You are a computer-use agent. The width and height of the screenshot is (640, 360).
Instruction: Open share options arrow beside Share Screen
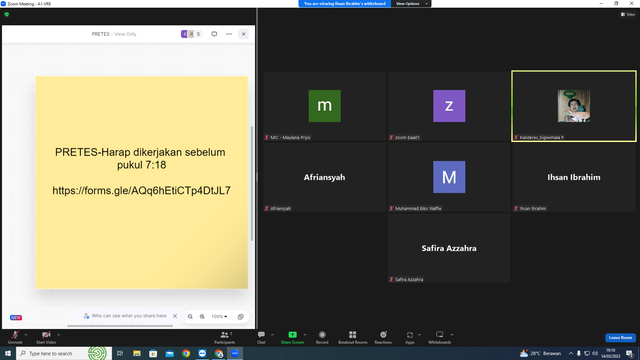click(305, 335)
